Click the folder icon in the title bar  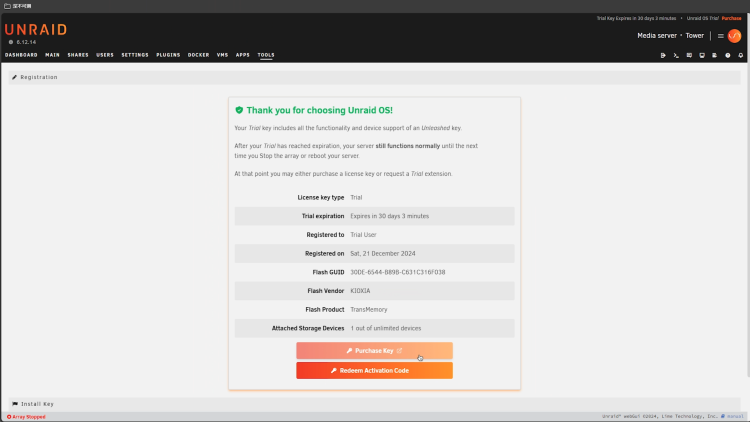pyautogui.click(x=7, y=6)
